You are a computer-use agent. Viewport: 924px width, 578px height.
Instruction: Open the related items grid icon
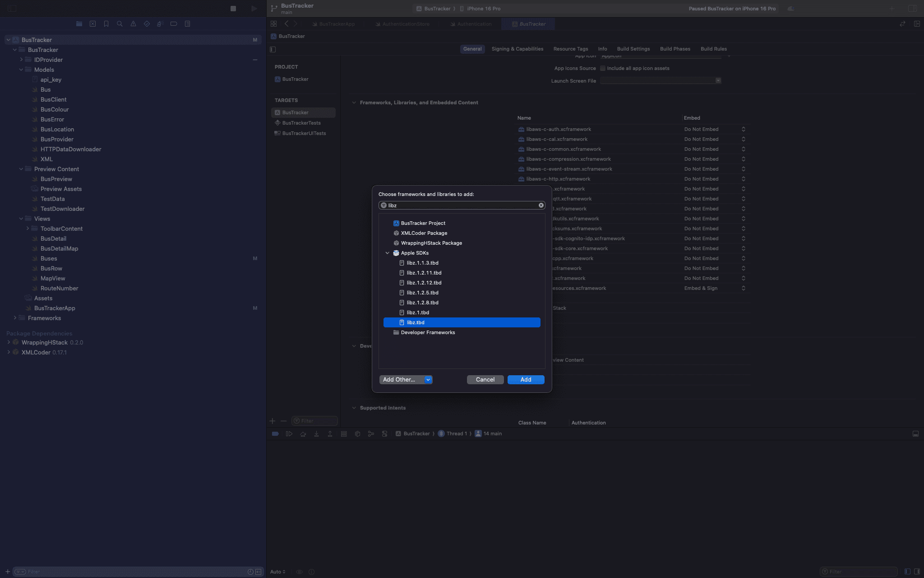pyautogui.click(x=273, y=24)
